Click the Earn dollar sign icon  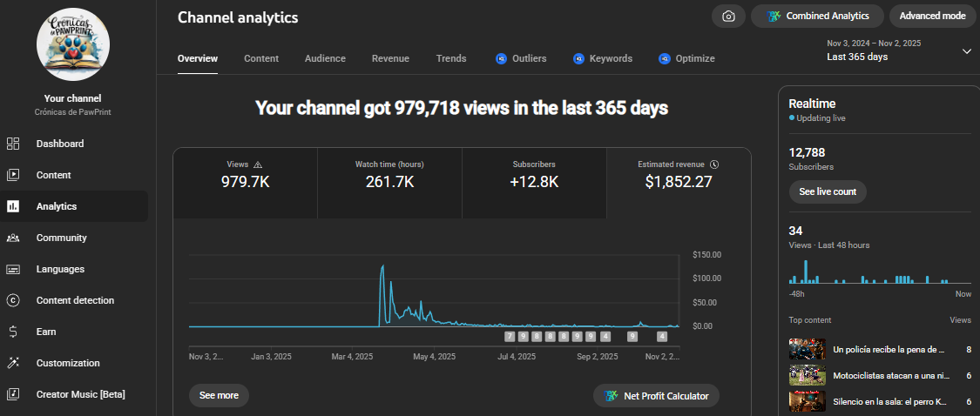pyautogui.click(x=13, y=332)
